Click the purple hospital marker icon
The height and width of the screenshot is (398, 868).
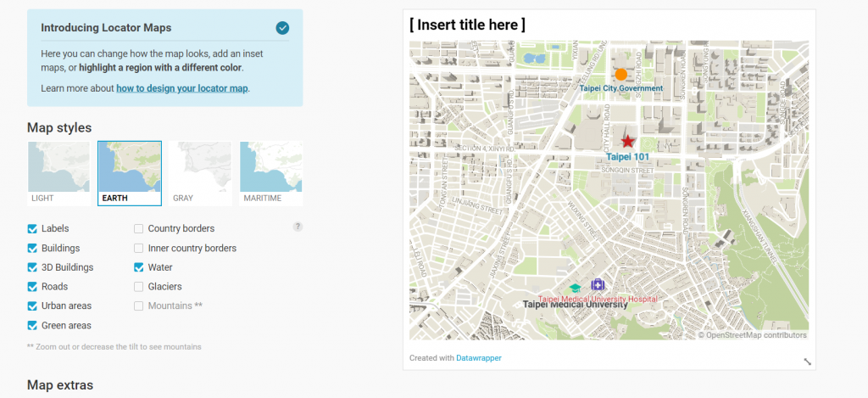click(x=598, y=285)
